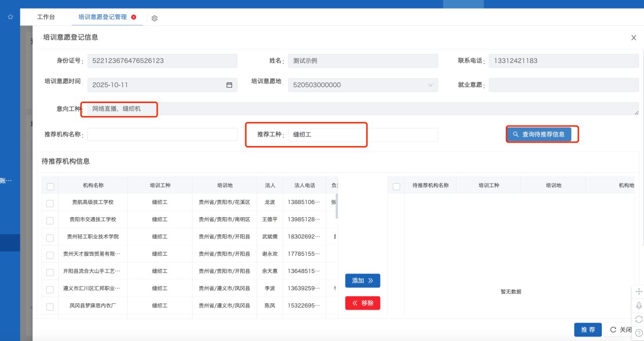Click the refresh icon in floating toolbar
644x341 pixels.
tap(639, 319)
